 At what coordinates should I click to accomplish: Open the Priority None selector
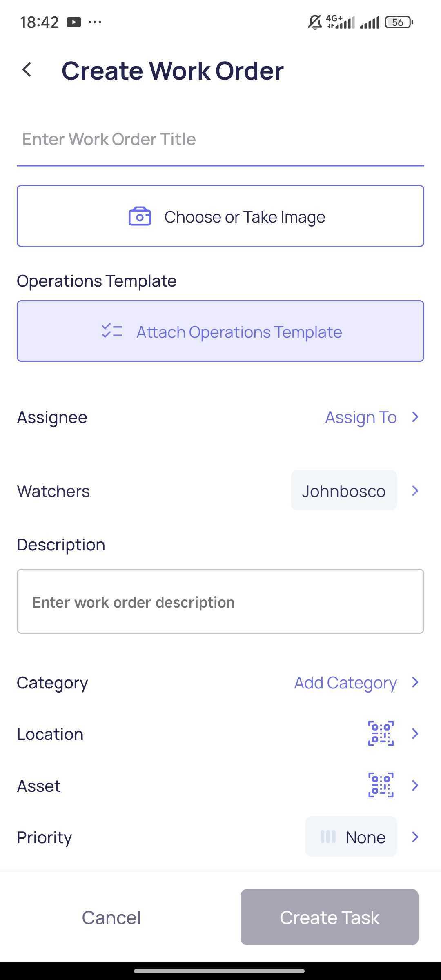click(x=351, y=837)
